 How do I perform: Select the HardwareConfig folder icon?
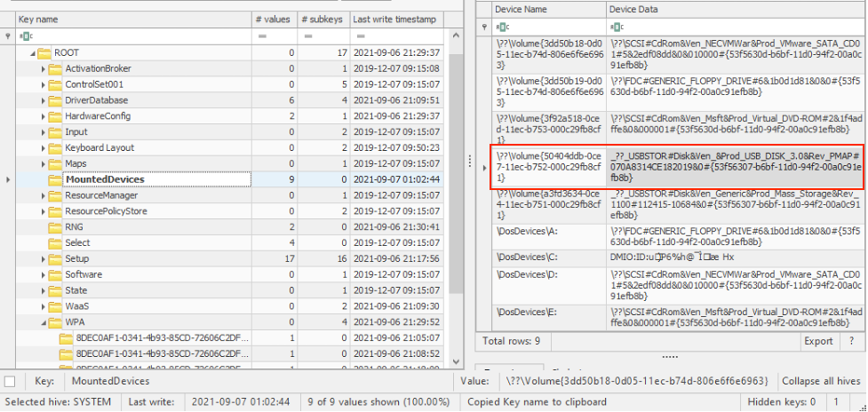coord(55,116)
